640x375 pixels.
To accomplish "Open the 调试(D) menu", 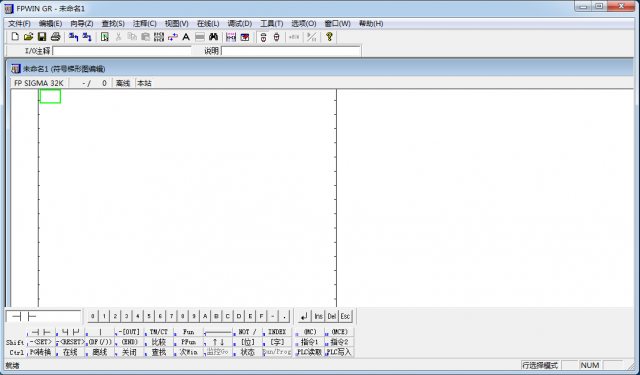I will (240, 23).
